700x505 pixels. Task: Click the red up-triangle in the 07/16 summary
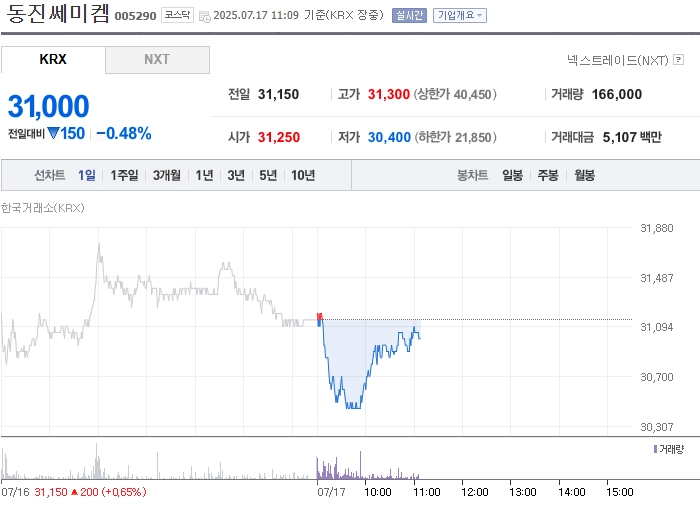75,492
